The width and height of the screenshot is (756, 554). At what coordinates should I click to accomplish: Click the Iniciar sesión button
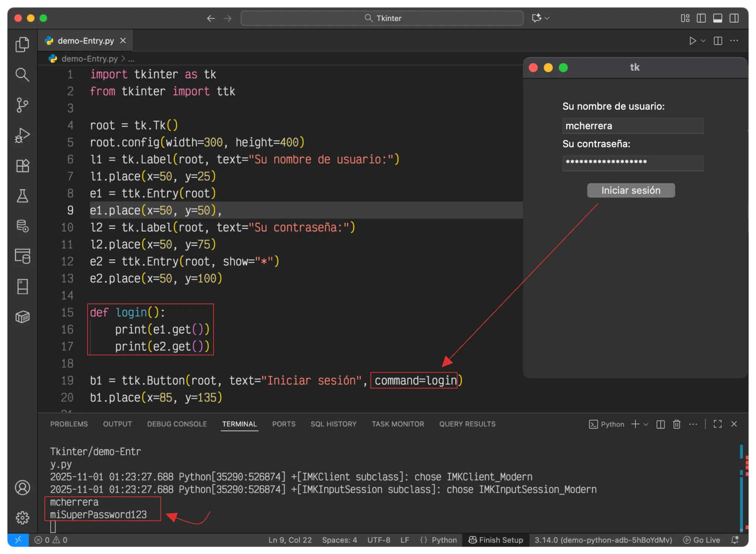[631, 190]
